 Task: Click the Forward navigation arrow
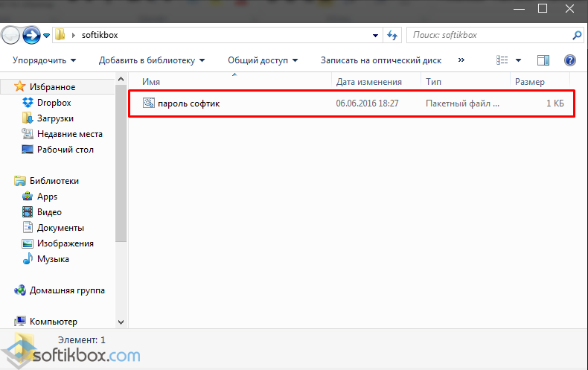click(31, 34)
